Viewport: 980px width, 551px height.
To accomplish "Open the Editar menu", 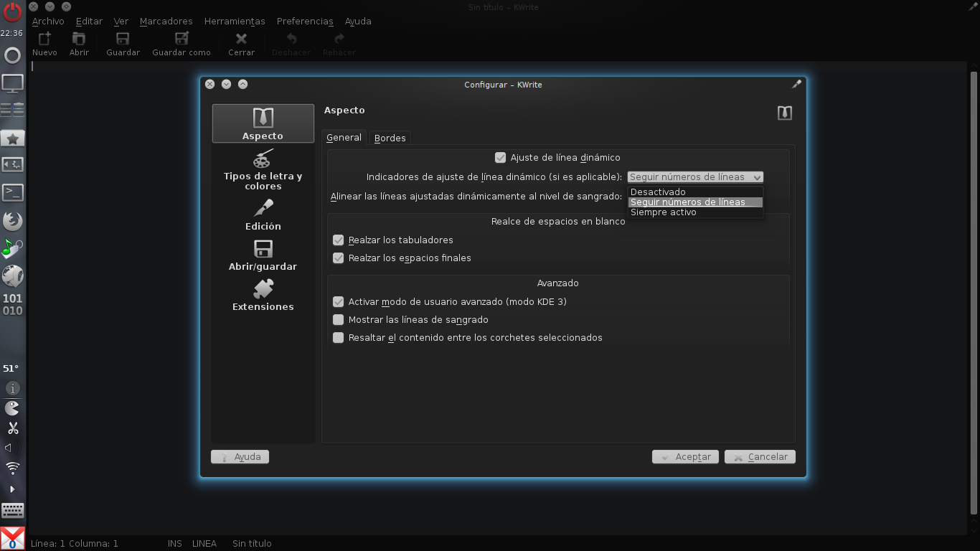I will 89,21.
